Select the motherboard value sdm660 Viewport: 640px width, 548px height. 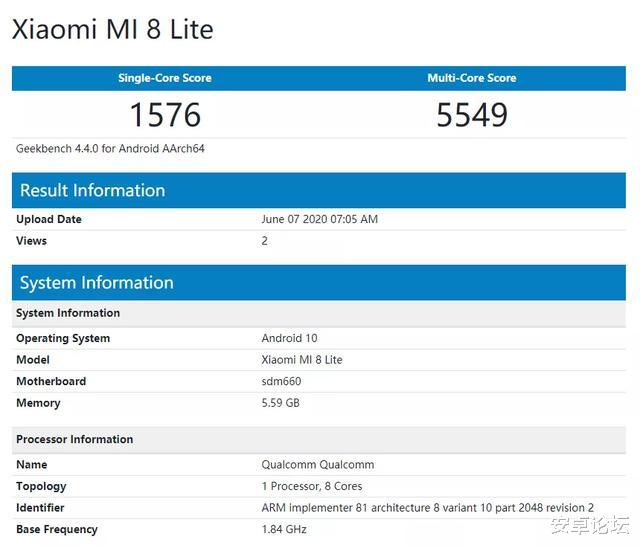[x=281, y=382]
